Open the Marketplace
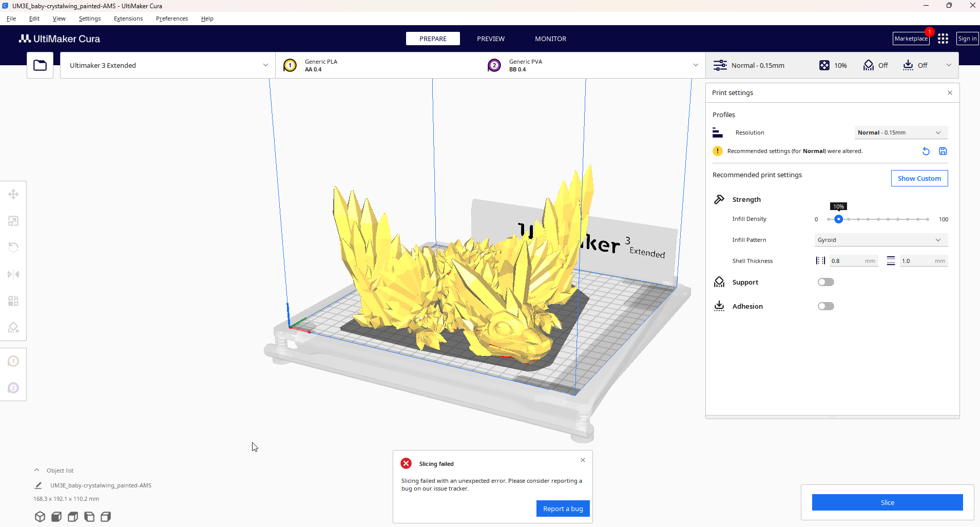The width and height of the screenshot is (980, 527). [910, 38]
